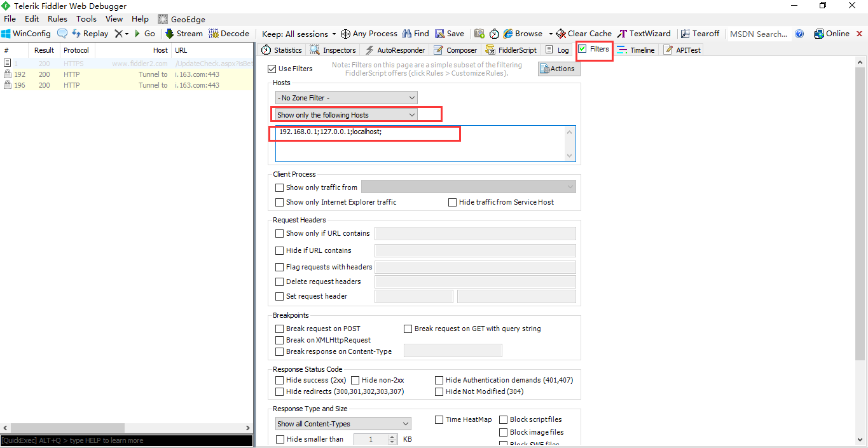Open the FiddlerScript tab

pos(511,50)
